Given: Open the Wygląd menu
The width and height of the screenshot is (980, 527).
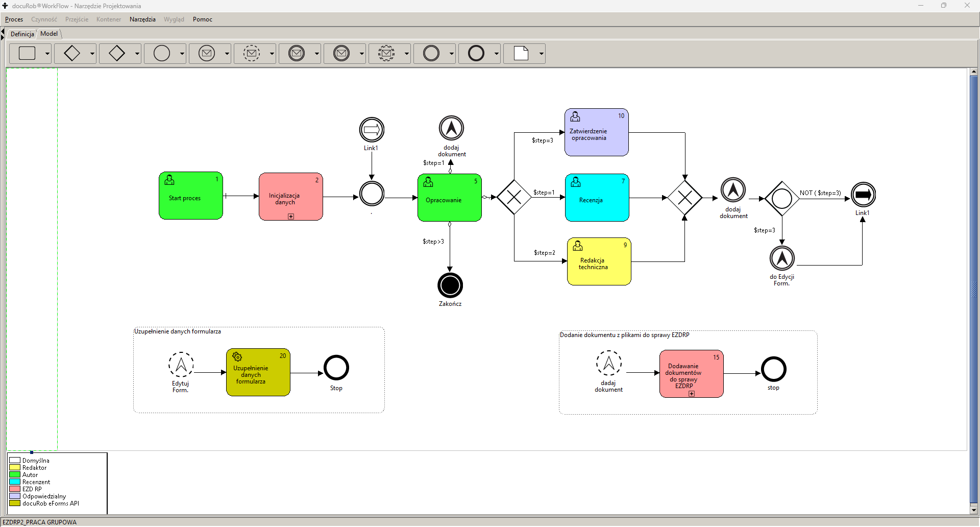Looking at the screenshot, I should [174, 19].
